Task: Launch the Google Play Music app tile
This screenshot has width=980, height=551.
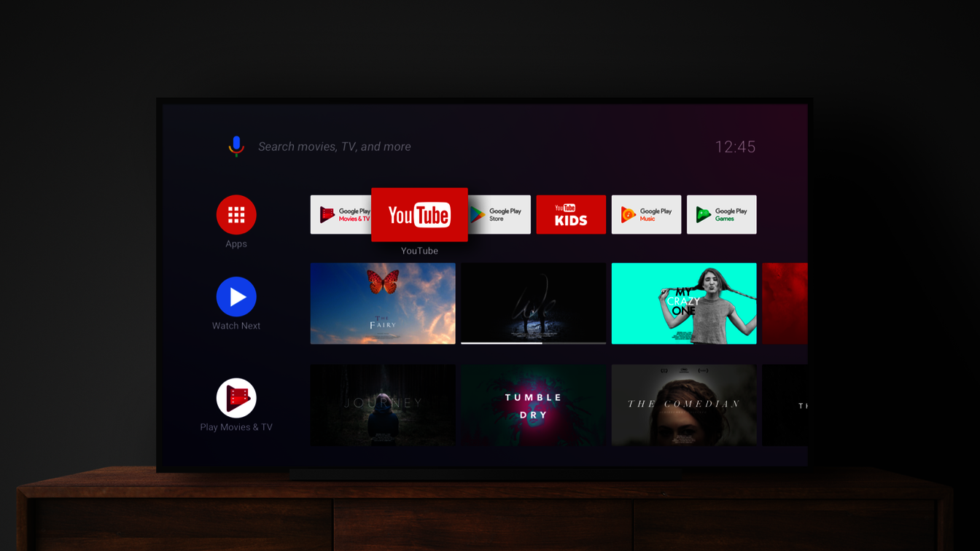Action: (646, 214)
